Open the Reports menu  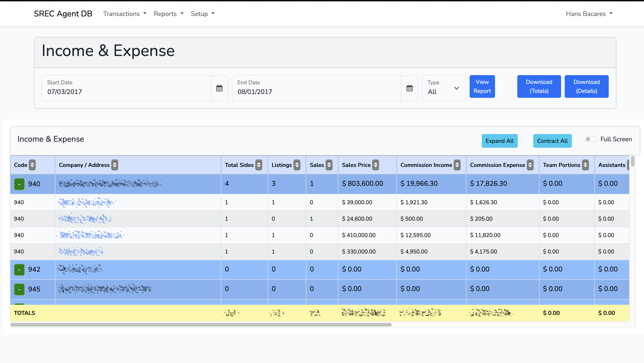click(x=169, y=14)
